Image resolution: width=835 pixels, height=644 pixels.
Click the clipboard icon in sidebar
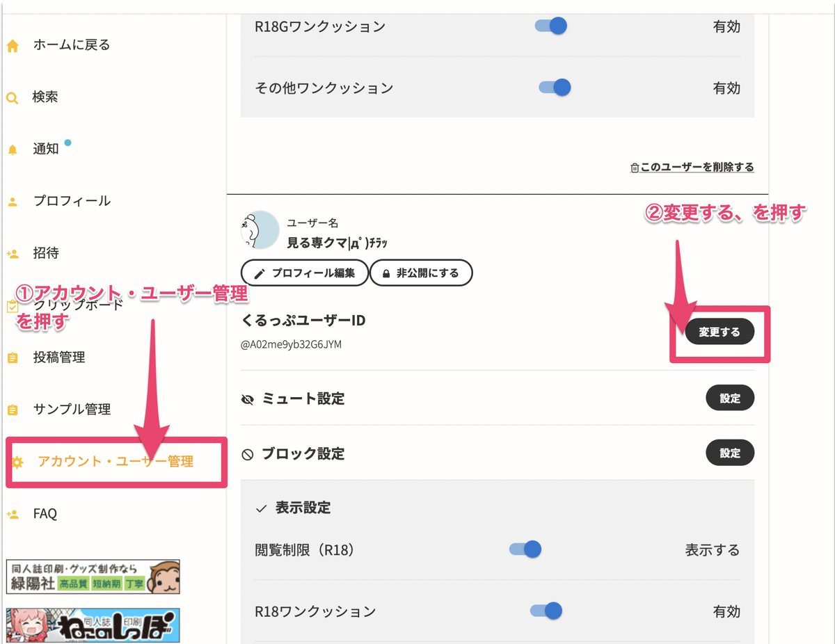[12, 306]
